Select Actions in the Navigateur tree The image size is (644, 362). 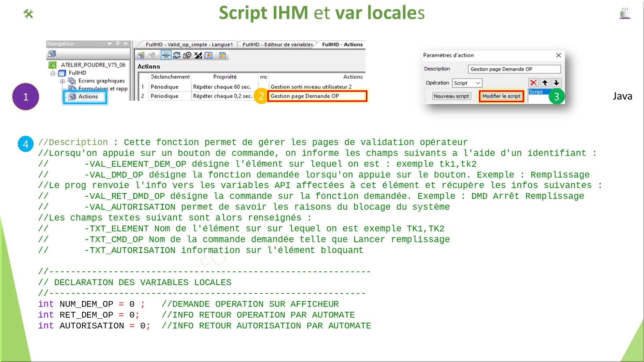87,97
